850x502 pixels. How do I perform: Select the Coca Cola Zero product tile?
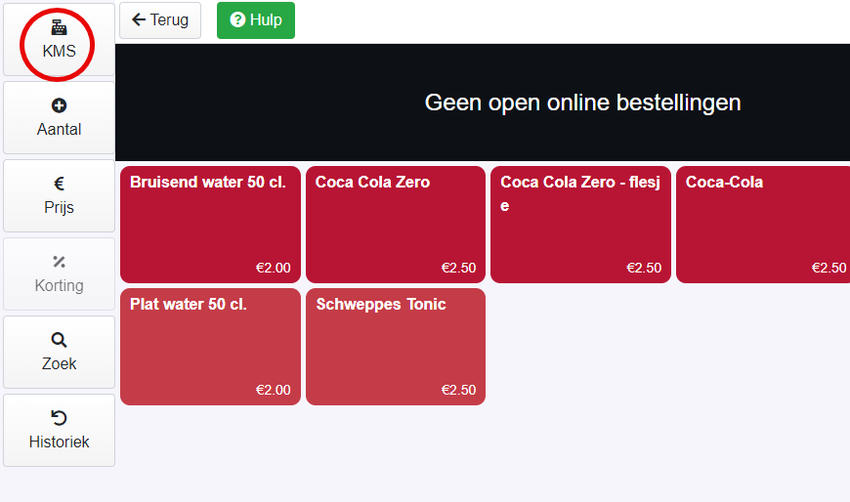pyautogui.click(x=396, y=224)
